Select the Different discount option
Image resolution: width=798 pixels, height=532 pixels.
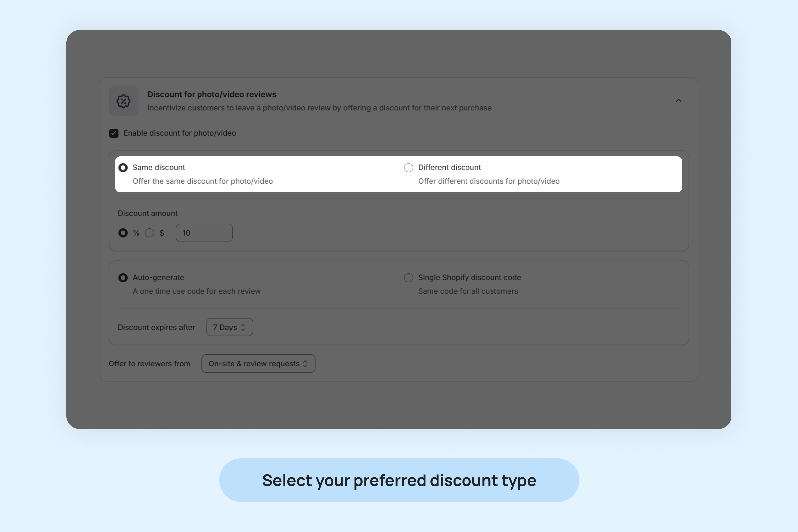(409, 168)
